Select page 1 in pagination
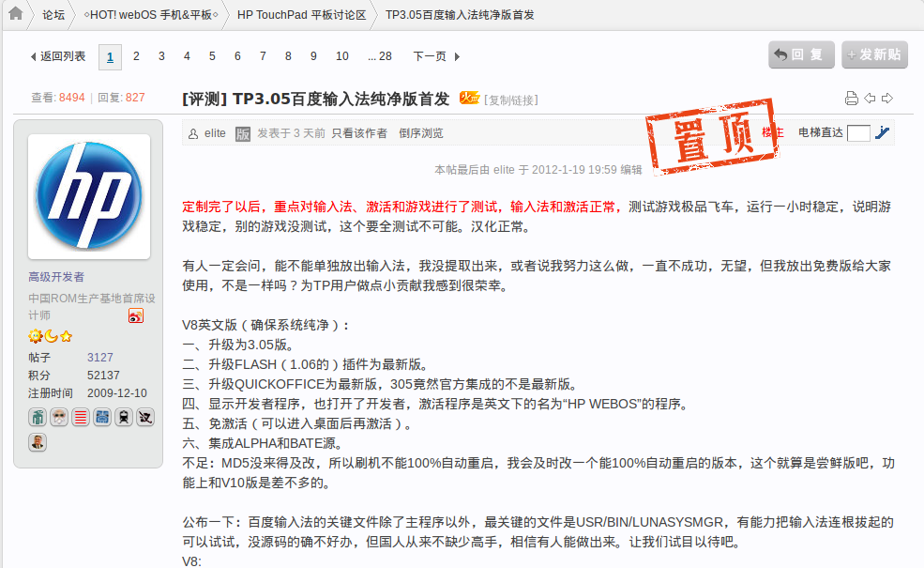This screenshot has height=568, width=924. point(110,57)
